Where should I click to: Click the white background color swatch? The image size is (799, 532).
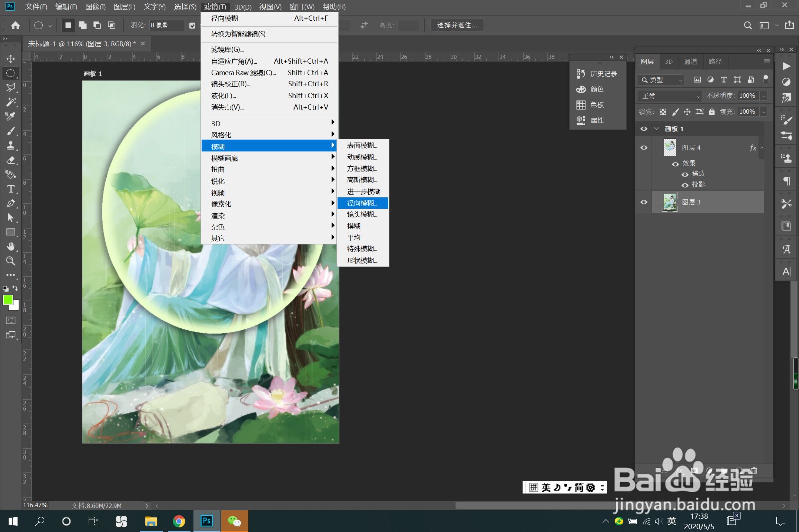[x=16, y=307]
